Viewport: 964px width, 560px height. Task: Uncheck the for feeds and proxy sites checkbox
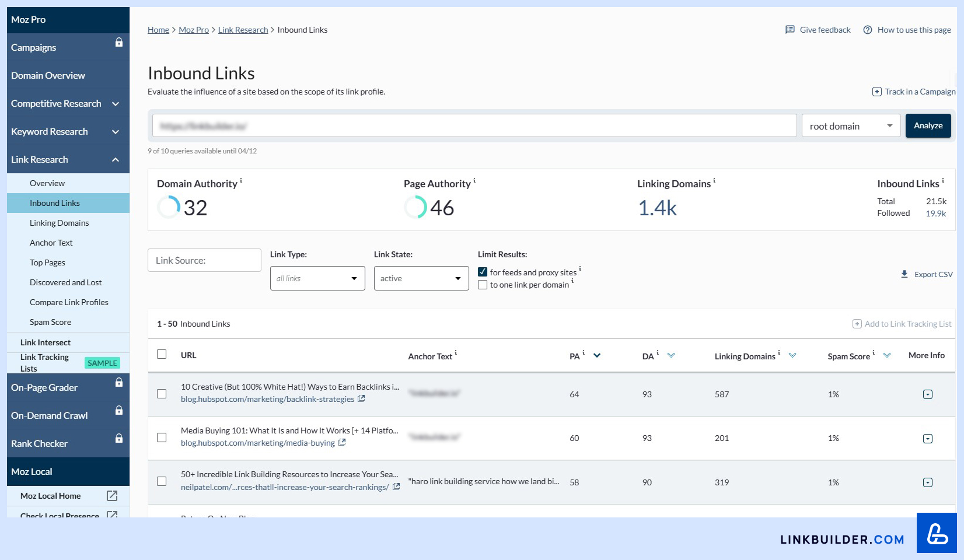pos(483,272)
